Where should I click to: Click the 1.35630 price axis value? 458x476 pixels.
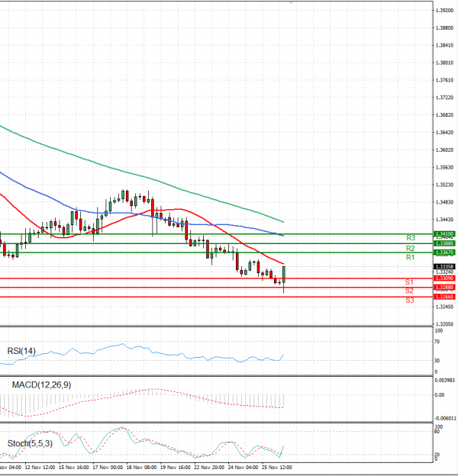pos(444,167)
